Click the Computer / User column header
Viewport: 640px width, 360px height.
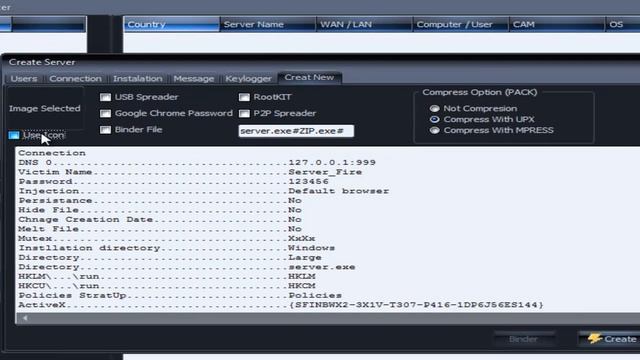460,24
